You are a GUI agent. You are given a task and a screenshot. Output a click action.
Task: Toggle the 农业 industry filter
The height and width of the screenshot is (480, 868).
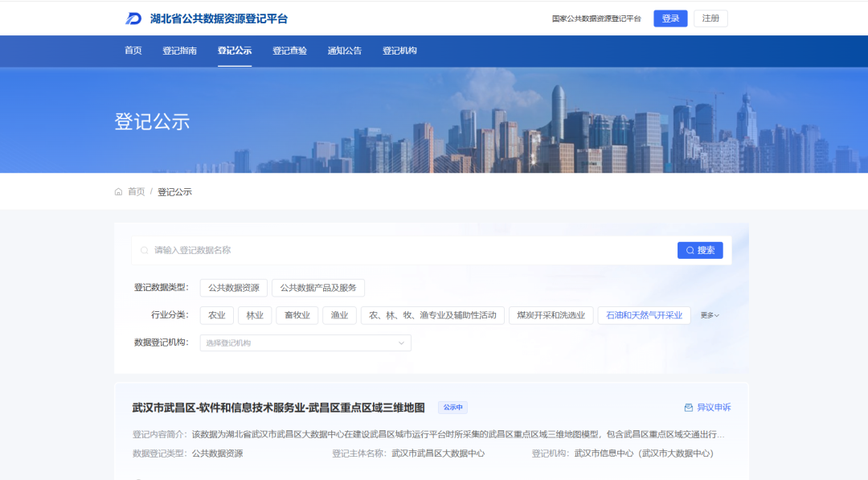[217, 315]
